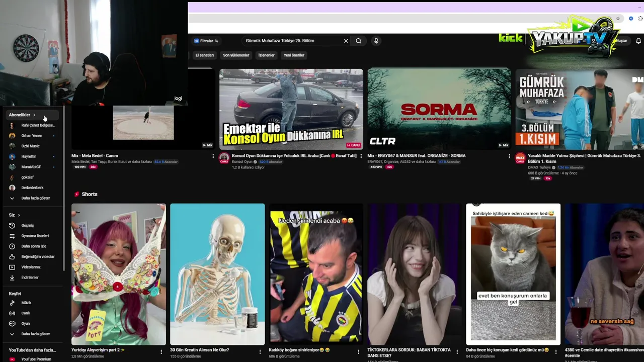The image size is (644, 362).
Task: Open Beğendiğim videolar thumbs-up icon
Action: (x=12, y=256)
